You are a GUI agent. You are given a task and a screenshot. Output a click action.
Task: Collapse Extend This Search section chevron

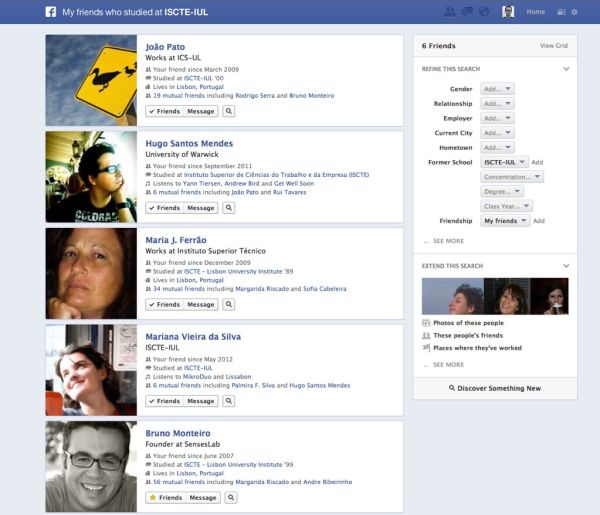[566, 266]
